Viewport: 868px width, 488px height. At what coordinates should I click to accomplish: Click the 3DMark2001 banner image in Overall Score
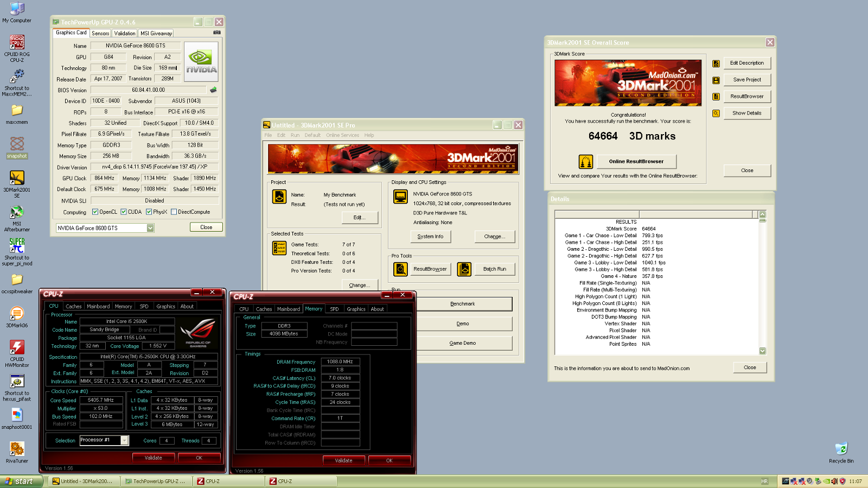pyautogui.click(x=628, y=83)
